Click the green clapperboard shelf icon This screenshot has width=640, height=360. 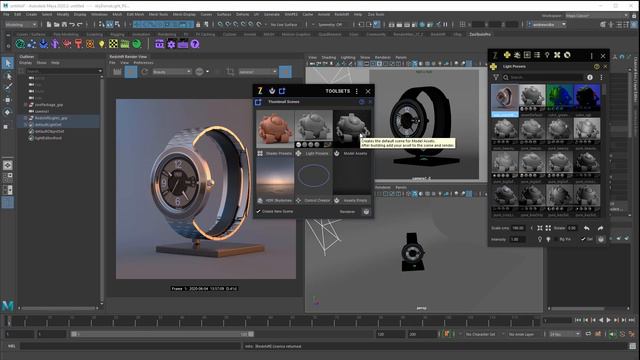click(x=125, y=44)
